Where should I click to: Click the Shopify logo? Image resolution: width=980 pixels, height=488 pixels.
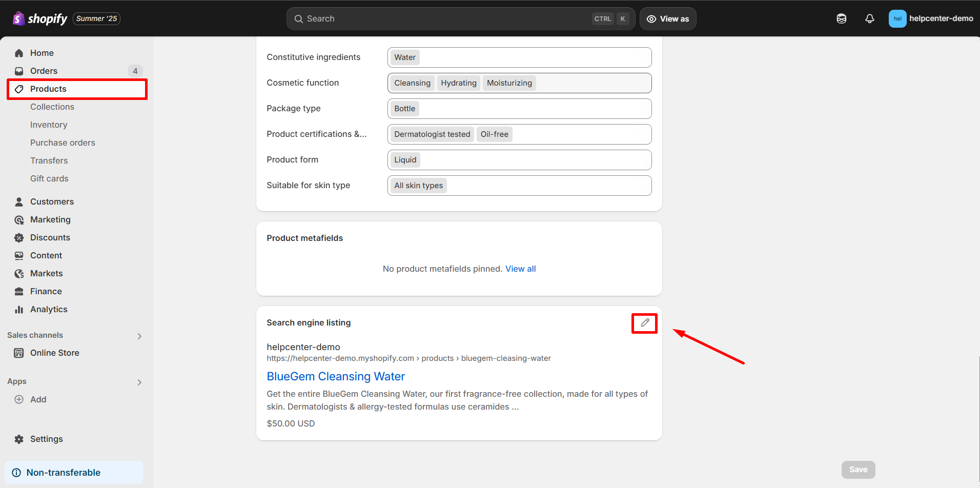tap(40, 19)
